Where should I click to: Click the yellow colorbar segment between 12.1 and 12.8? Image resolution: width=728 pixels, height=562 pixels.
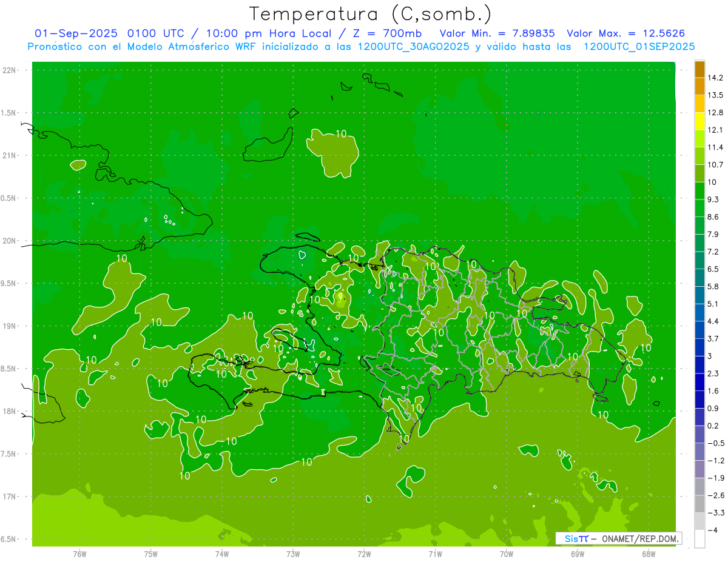pos(699,121)
